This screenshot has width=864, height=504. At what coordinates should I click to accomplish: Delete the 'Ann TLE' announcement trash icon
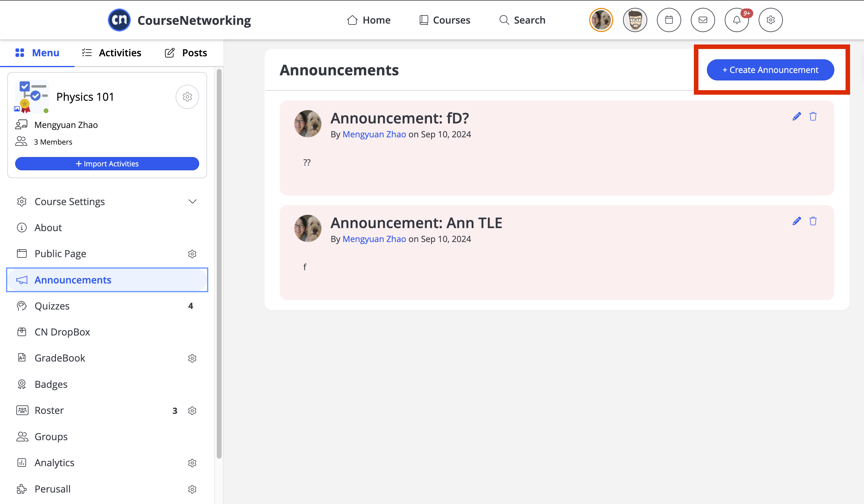pos(813,221)
